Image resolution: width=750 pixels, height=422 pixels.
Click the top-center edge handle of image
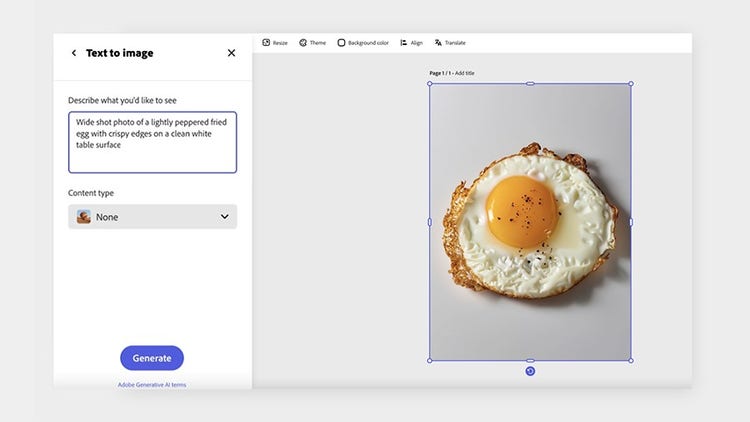(x=530, y=84)
